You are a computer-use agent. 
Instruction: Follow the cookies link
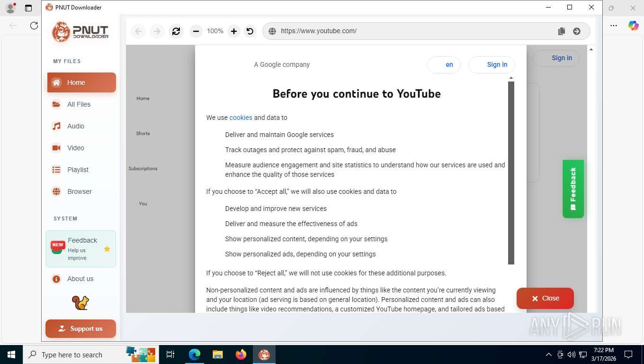(241, 118)
